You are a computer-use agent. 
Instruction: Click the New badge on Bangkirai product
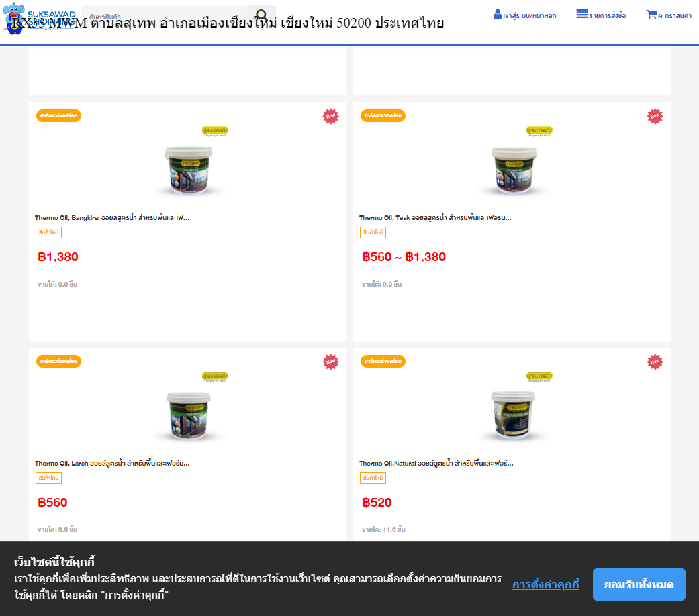330,116
